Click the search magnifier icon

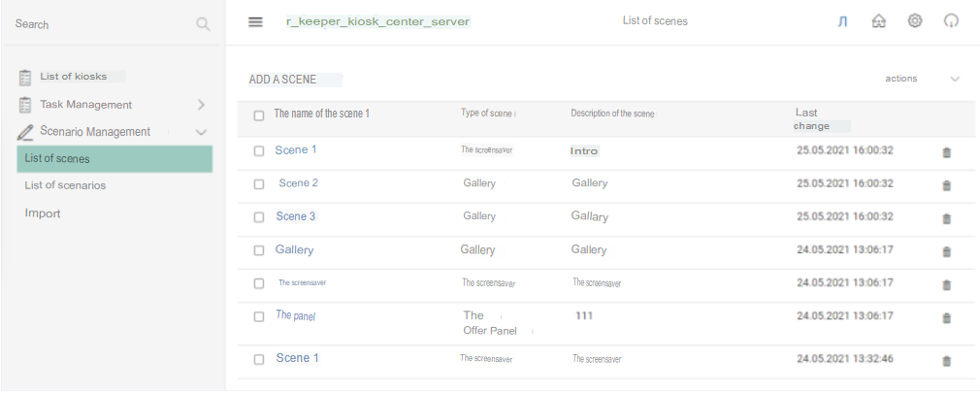[203, 24]
